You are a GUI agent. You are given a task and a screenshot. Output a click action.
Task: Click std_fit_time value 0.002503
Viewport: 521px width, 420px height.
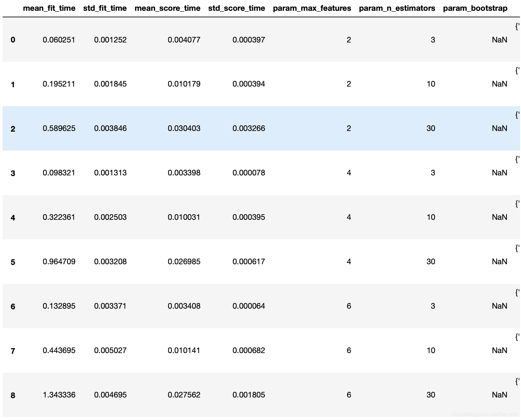click(110, 217)
